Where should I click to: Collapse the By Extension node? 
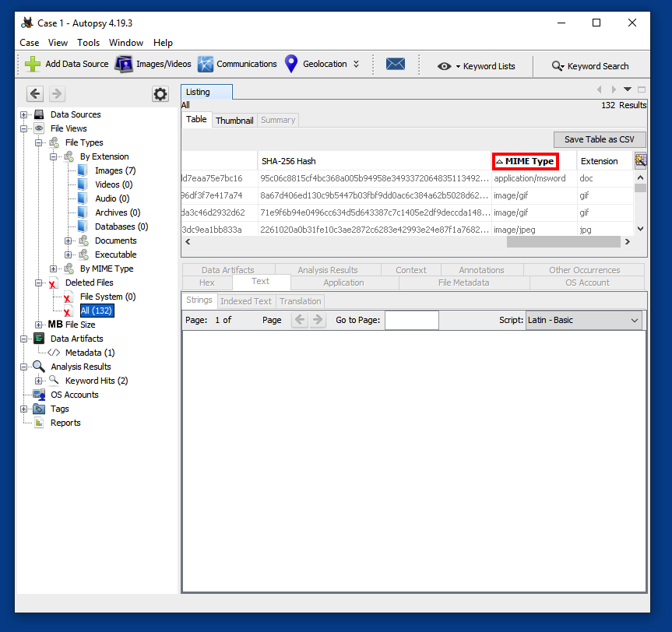click(x=54, y=156)
